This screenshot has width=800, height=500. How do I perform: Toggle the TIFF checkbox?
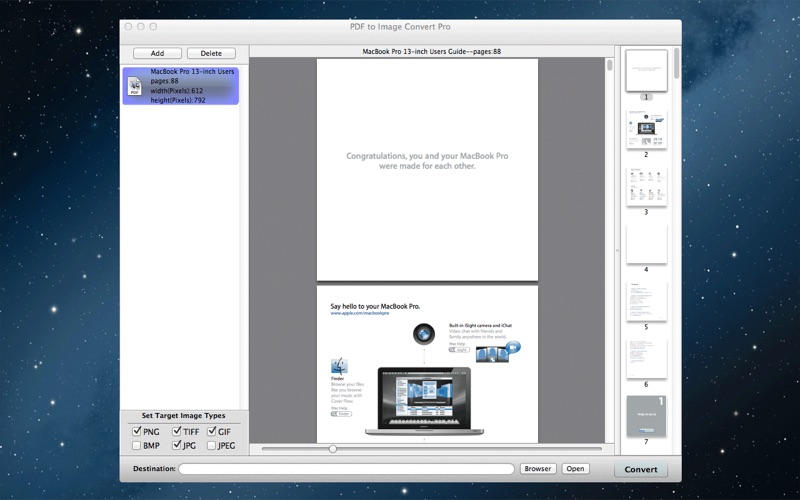coord(177,431)
